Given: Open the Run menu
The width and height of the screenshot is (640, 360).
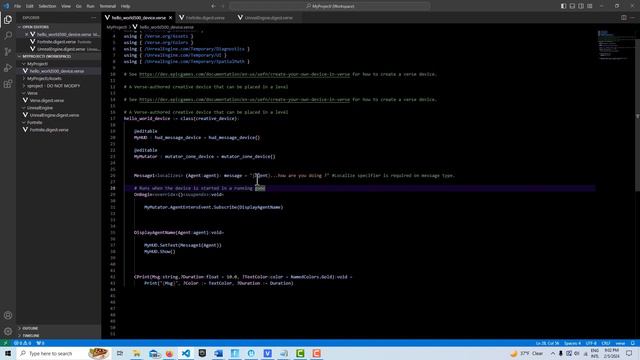Looking at the screenshot, I should tap(90, 6).
